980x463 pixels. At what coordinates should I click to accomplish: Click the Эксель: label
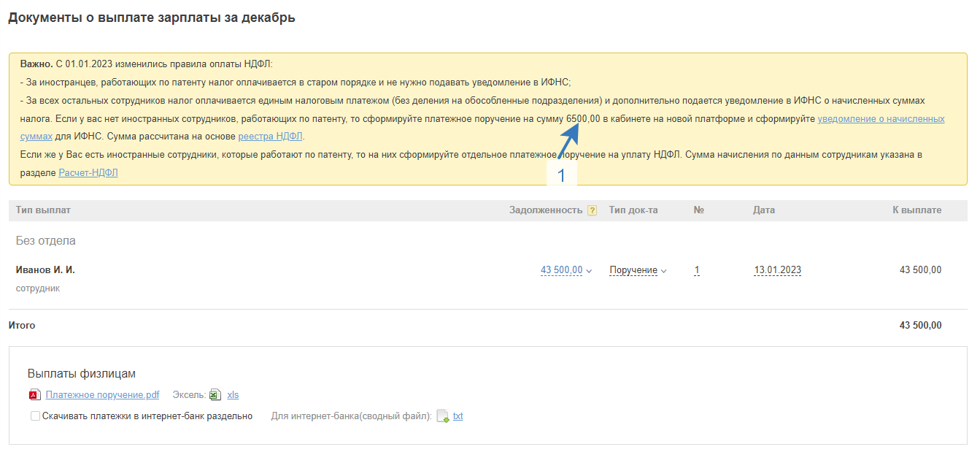click(x=189, y=395)
